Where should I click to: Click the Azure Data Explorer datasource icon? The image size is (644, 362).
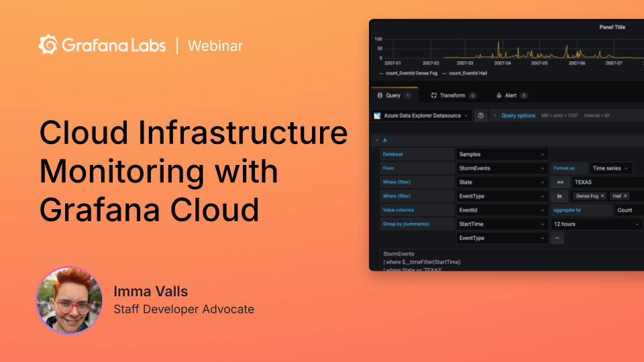(378, 115)
